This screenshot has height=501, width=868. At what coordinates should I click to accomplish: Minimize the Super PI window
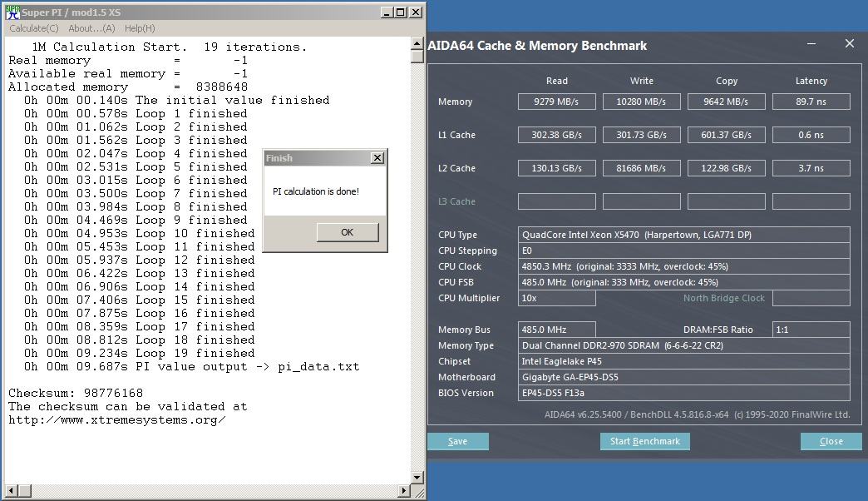click(x=387, y=12)
